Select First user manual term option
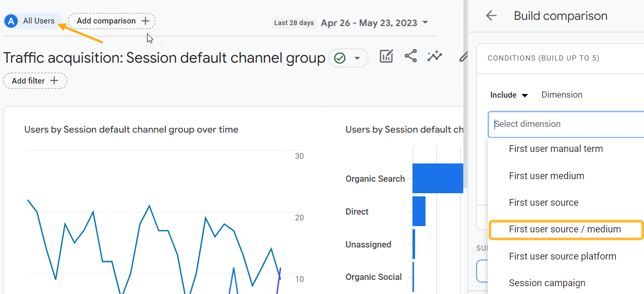 (555, 149)
